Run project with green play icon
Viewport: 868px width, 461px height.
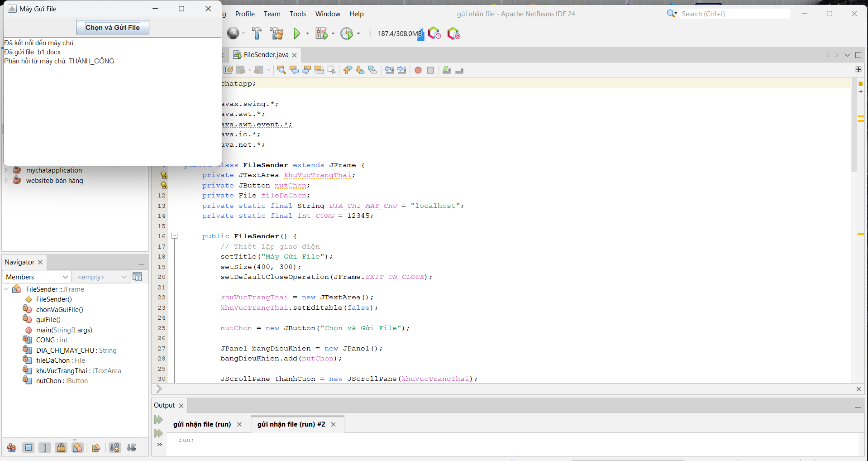296,34
